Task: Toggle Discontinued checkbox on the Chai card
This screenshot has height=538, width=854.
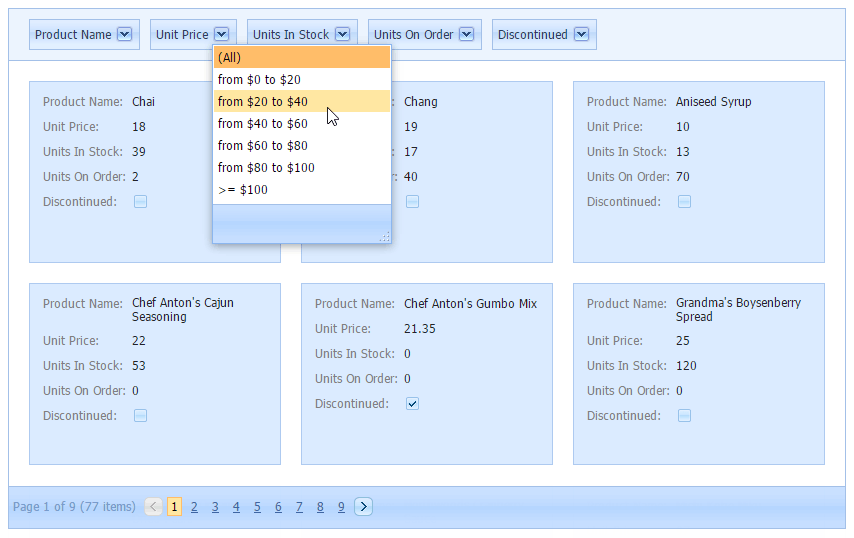Action: pos(141,202)
